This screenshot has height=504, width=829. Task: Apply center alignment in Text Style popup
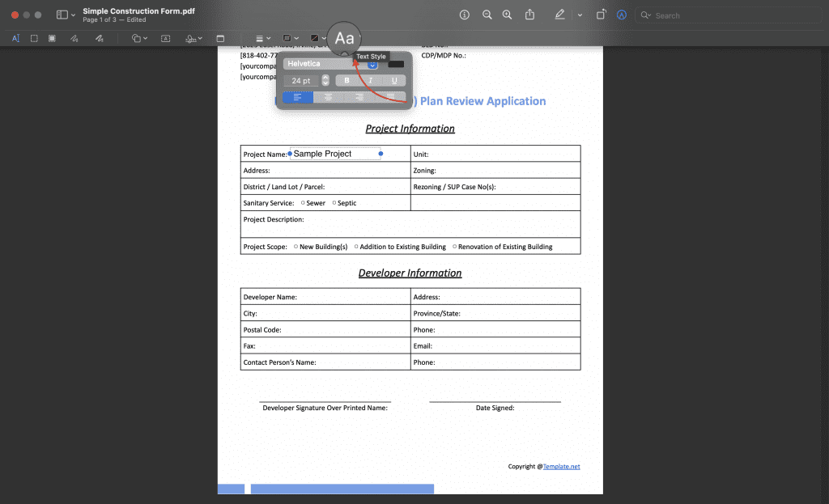coord(328,97)
